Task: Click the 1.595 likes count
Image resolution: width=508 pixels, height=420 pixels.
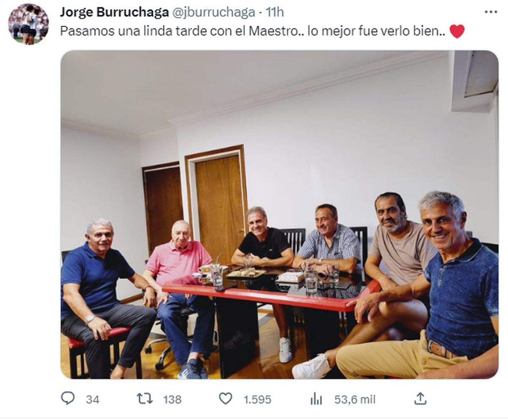Action: (257, 399)
